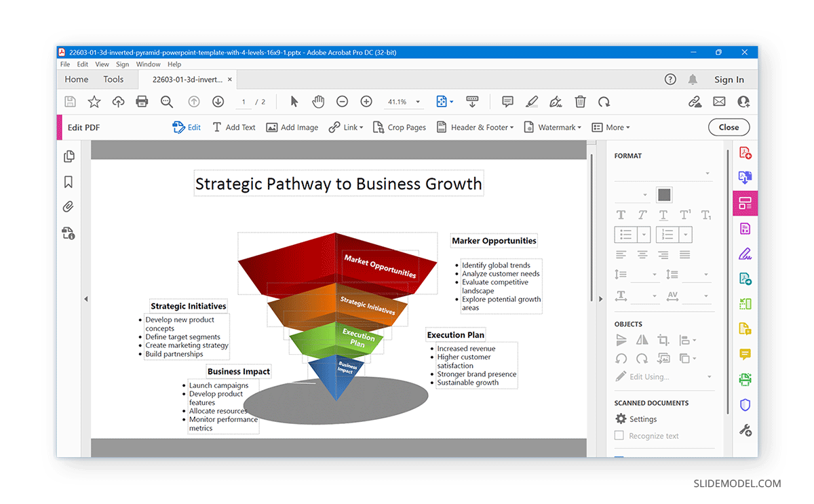This screenshot has height=504, width=814.
Task: Open the numbered list style dropdown arrow
Action: pos(686,235)
